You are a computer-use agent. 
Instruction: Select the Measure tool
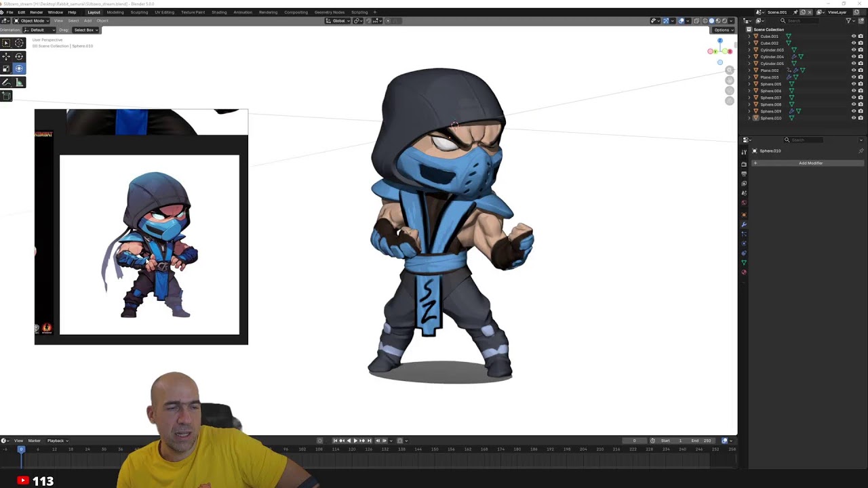pyautogui.click(x=19, y=82)
